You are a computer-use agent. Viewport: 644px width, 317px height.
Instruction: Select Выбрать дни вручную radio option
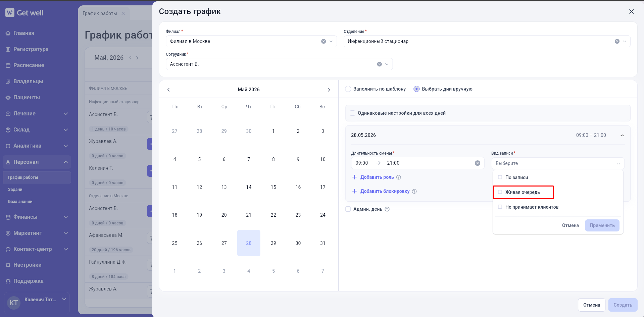(x=416, y=89)
